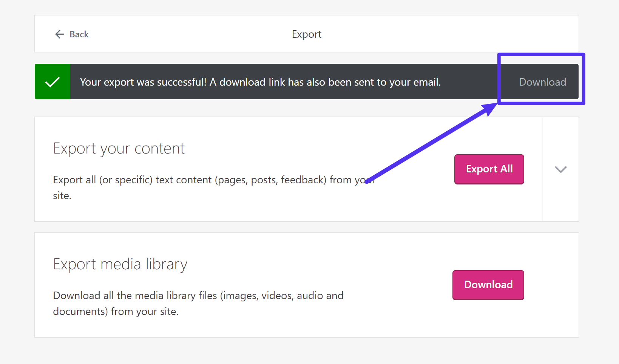619x364 pixels.
Task: Click the left-pointing navigation arrow
Action: [59, 34]
